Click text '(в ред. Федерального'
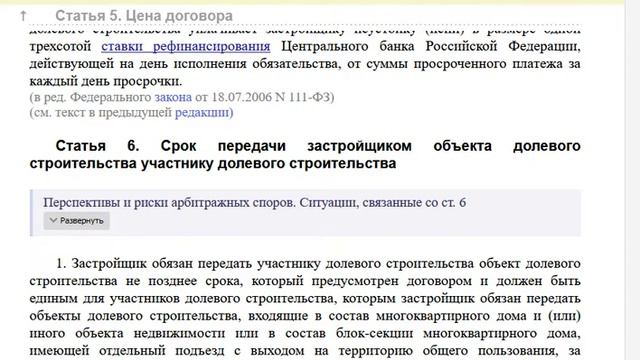The height and width of the screenshot is (360, 640). (90, 97)
